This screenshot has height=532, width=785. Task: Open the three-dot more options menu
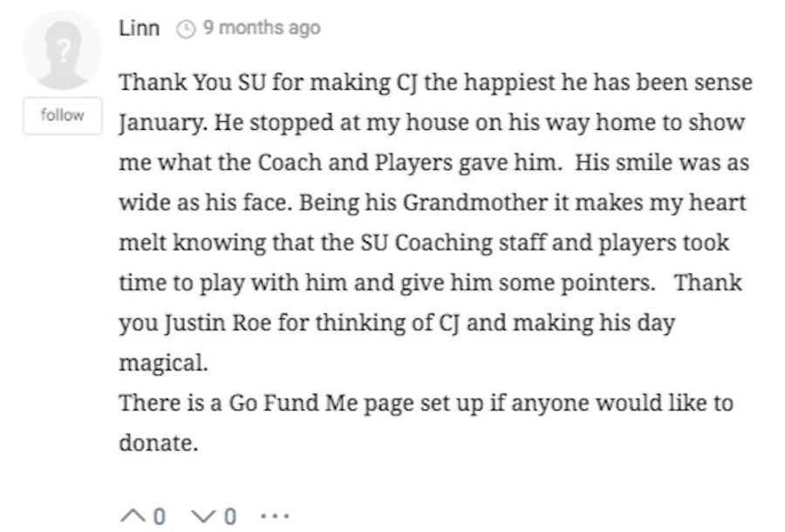[x=275, y=515]
